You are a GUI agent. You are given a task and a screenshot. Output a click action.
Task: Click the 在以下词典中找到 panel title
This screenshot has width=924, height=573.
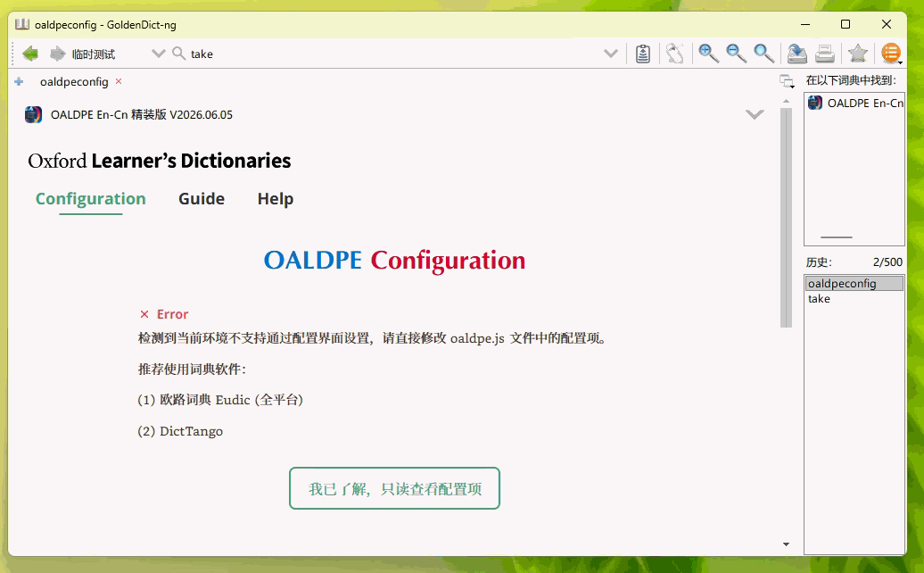coord(852,80)
